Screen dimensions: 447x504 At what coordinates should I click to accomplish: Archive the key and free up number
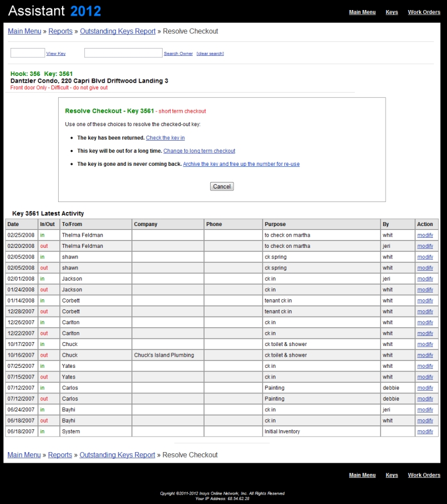[241, 164]
